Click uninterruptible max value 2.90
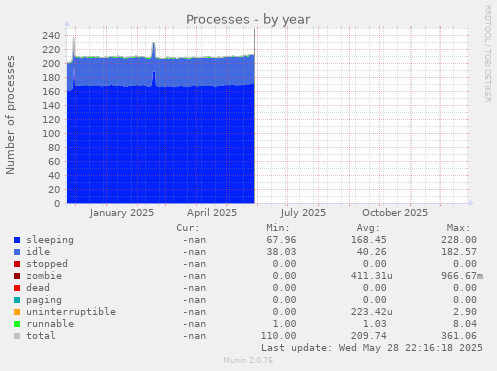The width and height of the screenshot is (497, 371). 465,312
